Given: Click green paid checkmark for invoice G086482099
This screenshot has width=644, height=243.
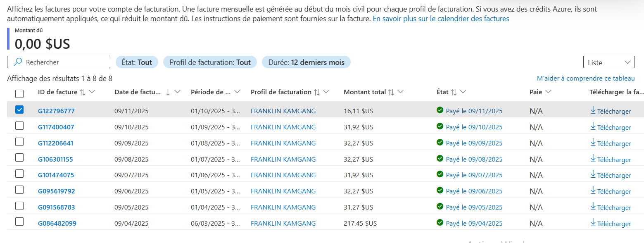Looking at the screenshot, I should pos(440,223).
